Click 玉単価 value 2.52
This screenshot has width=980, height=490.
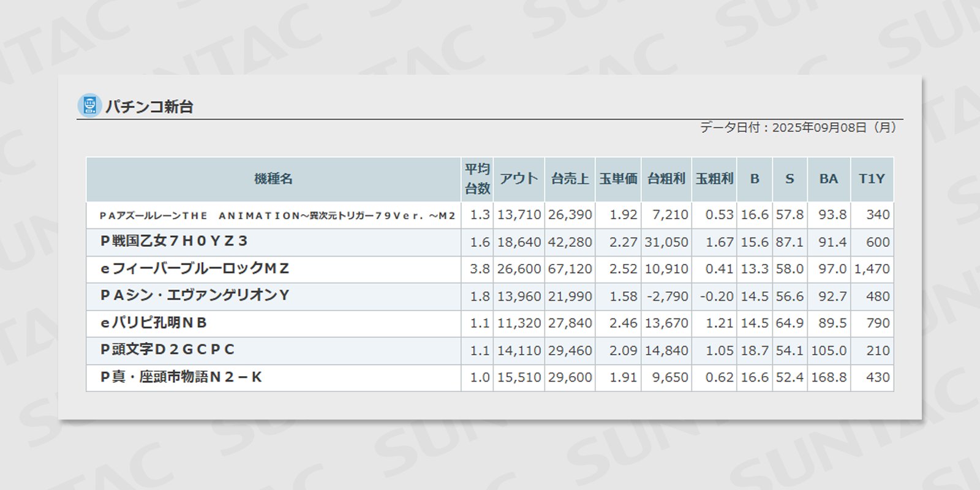point(623,269)
